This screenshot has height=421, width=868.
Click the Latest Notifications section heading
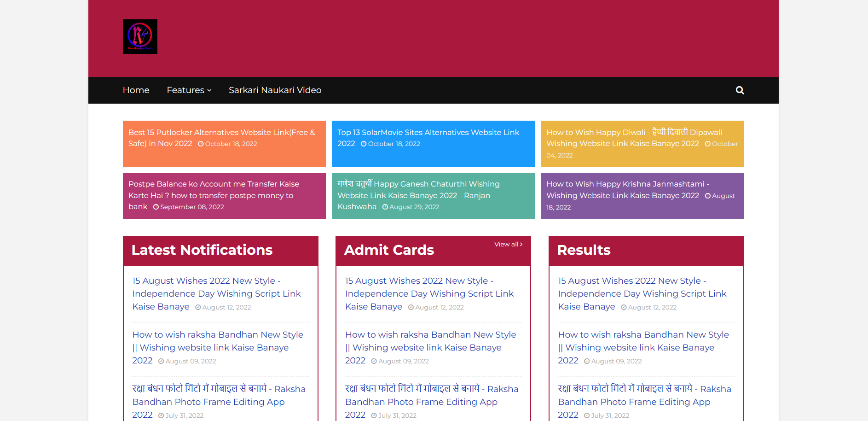pos(202,250)
